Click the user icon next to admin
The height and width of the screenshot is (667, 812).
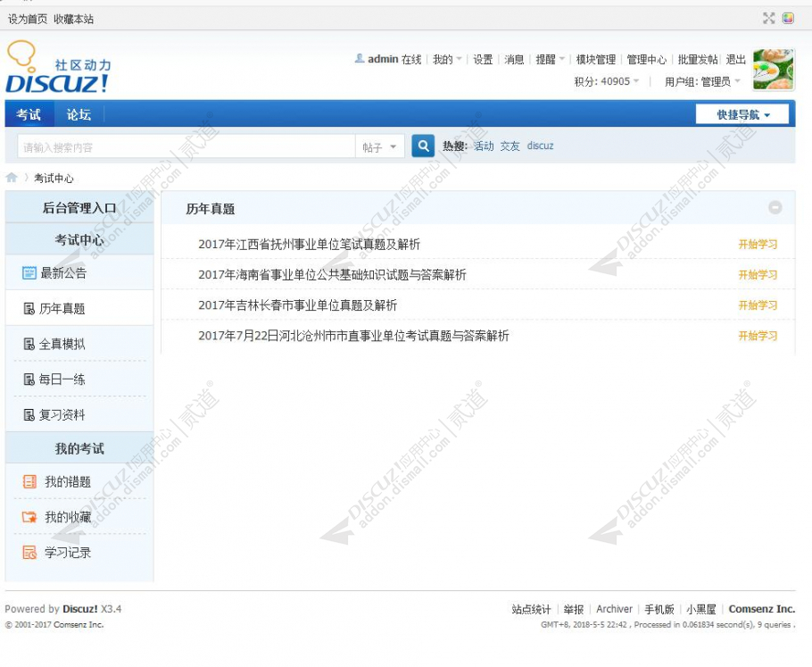point(360,59)
